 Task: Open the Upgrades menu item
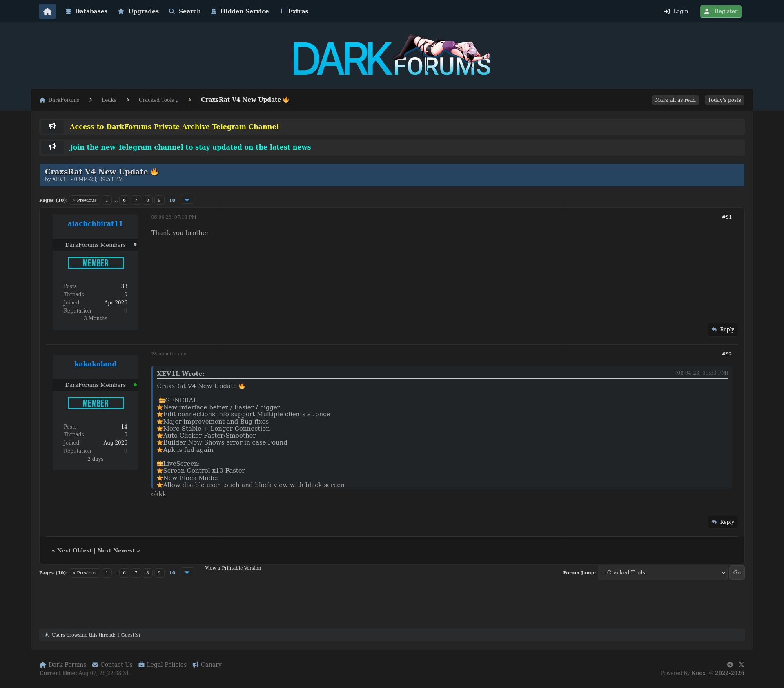click(x=138, y=11)
